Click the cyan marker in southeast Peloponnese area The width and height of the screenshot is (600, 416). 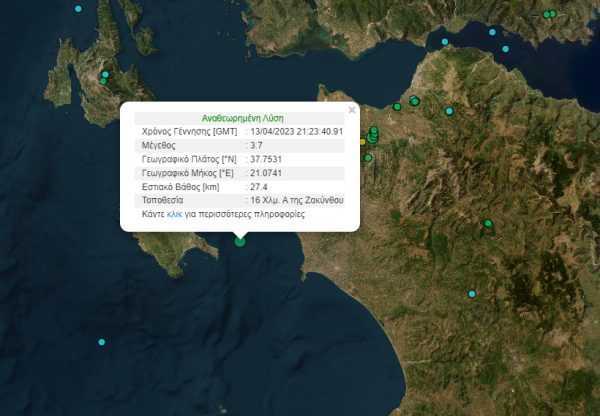(x=471, y=294)
